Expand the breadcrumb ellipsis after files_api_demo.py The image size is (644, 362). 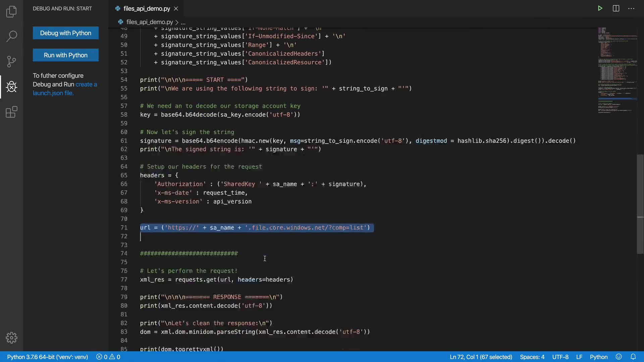click(x=183, y=22)
